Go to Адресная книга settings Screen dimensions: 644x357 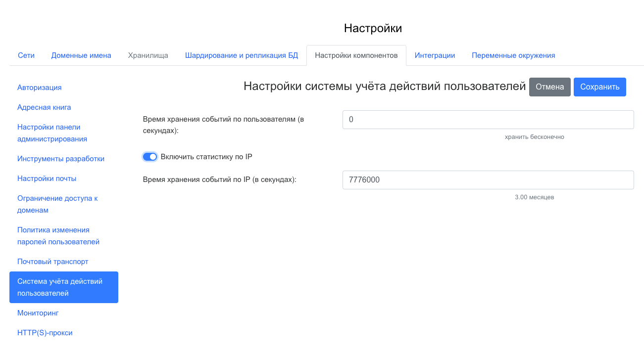point(44,107)
